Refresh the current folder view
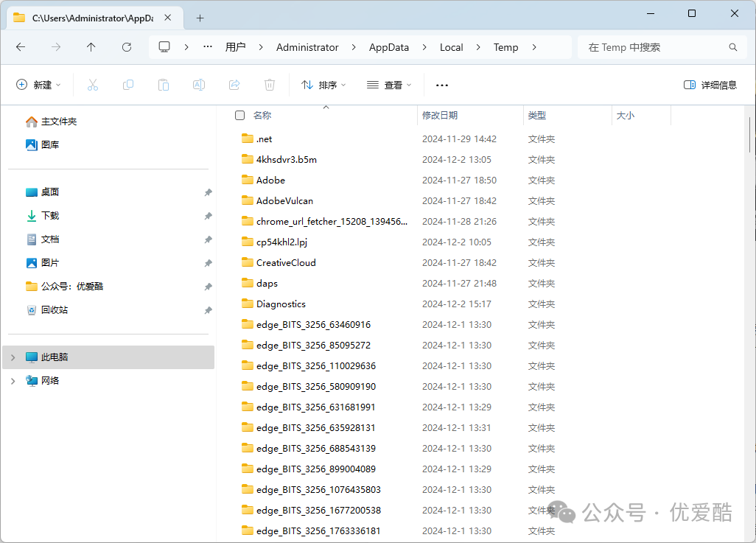The image size is (756, 543). (x=127, y=47)
